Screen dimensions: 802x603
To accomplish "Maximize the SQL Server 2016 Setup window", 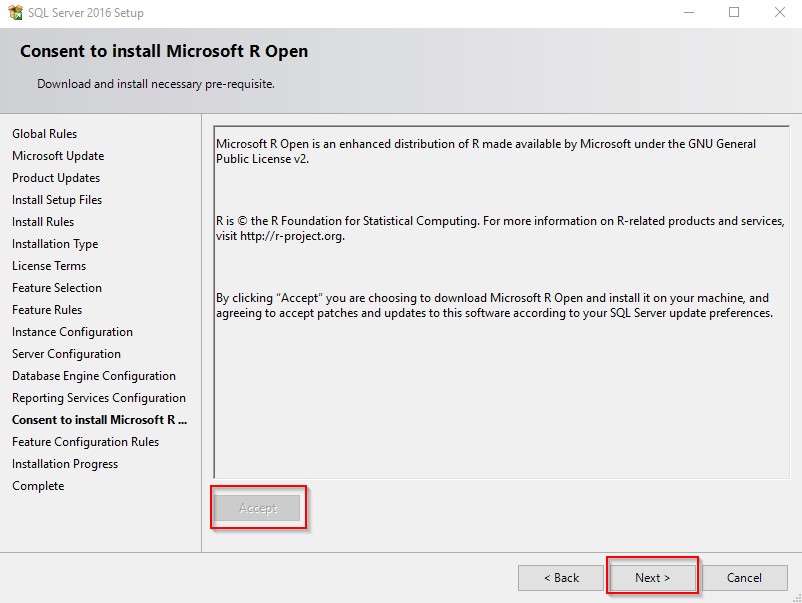I will point(734,12).
